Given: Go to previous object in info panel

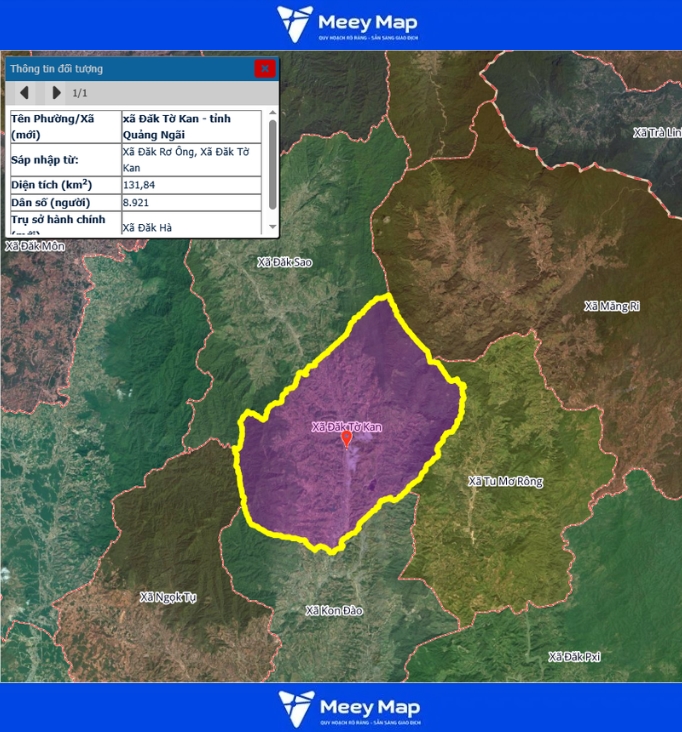Looking at the screenshot, I should (25, 93).
